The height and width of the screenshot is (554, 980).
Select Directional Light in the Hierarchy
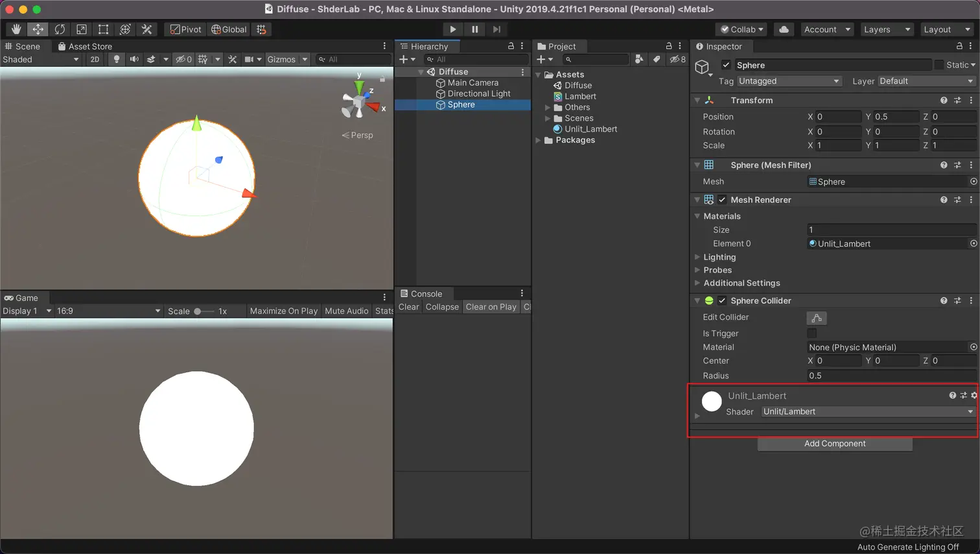point(479,93)
